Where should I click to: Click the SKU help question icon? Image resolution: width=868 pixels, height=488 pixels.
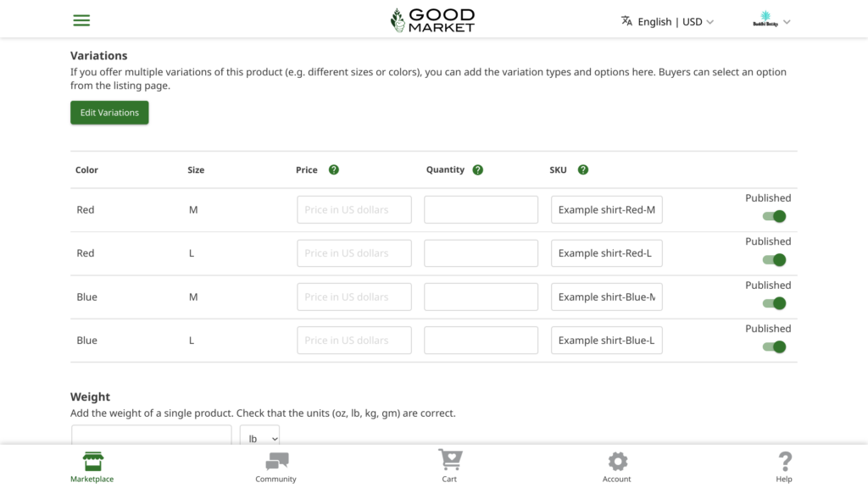pyautogui.click(x=583, y=169)
